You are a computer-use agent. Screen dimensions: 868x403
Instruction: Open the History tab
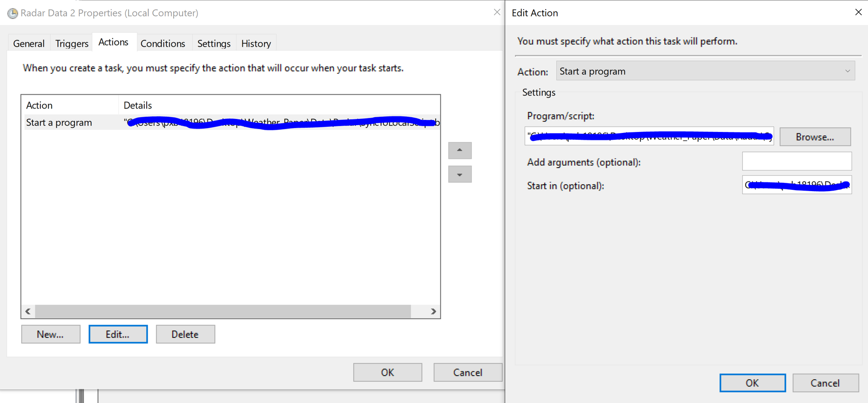(x=256, y=43)
